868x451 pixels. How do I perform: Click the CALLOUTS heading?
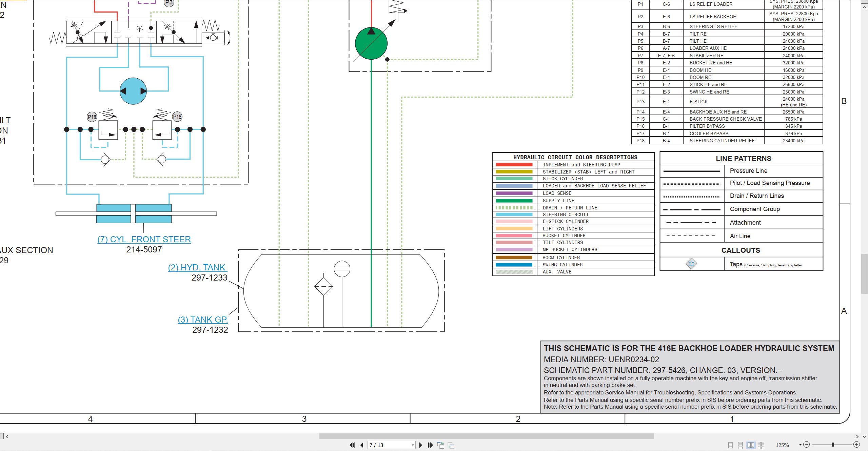click(x=741, y=250)
